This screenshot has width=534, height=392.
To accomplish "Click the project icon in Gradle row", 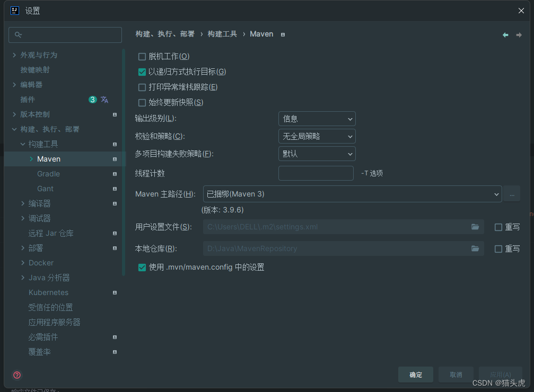I will (x=115, y=174).
